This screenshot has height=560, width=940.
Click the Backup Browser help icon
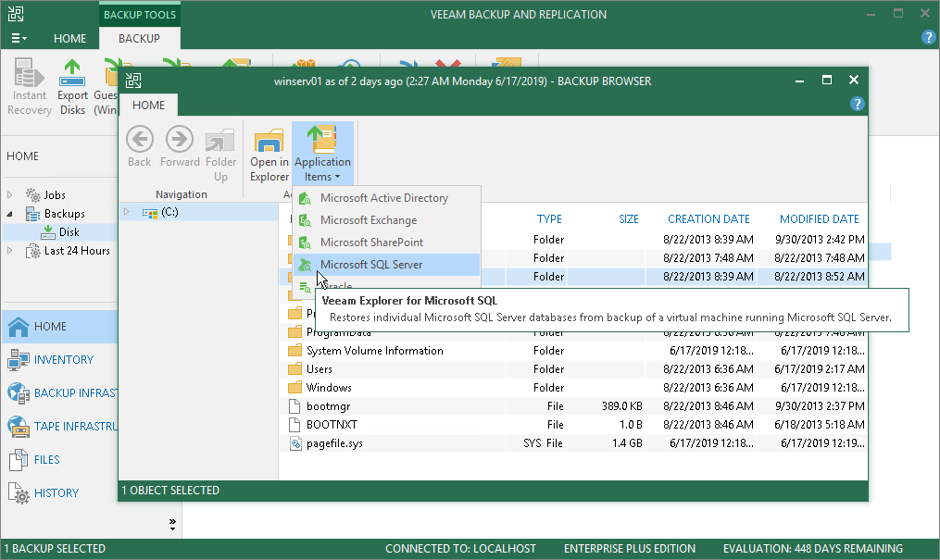tap(857, 105)
